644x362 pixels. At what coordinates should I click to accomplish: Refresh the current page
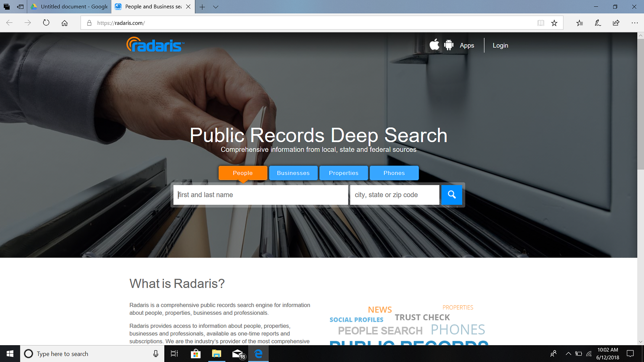[46, 23]
